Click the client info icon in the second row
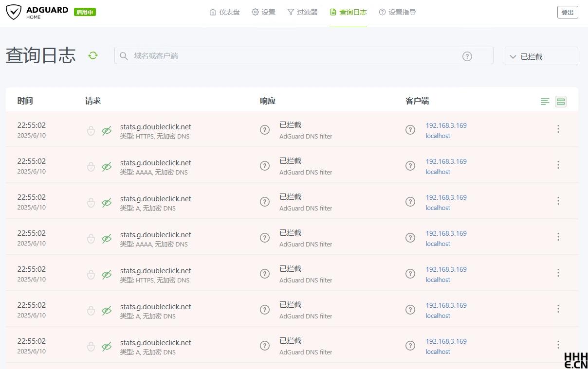 pyautogui.click(x=410, y=166)
